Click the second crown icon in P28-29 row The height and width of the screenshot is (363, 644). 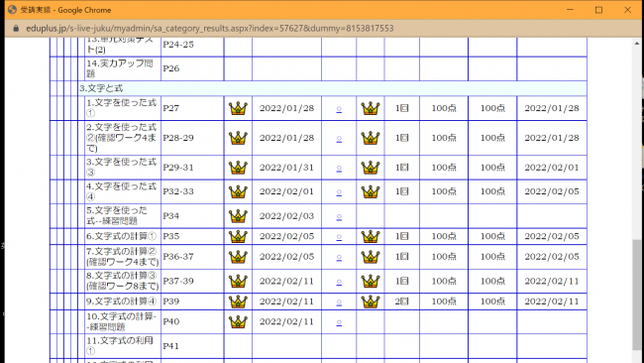click(x=371, y=138)
